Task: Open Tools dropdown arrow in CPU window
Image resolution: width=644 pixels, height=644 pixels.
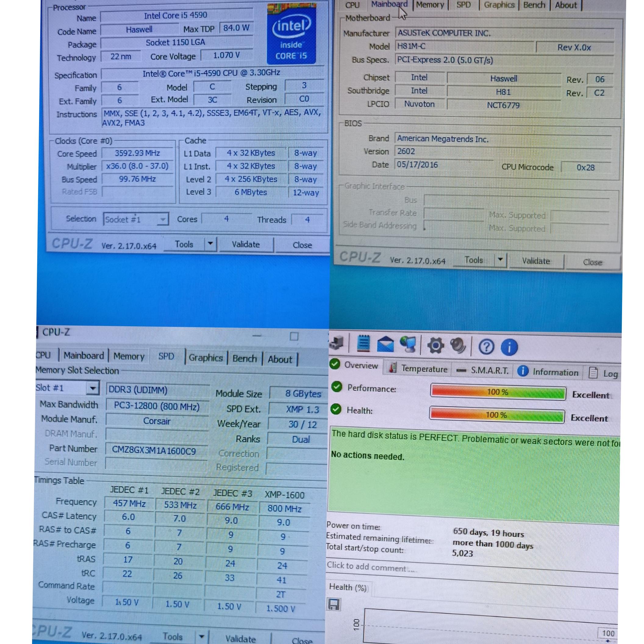Action: (210, 244)
